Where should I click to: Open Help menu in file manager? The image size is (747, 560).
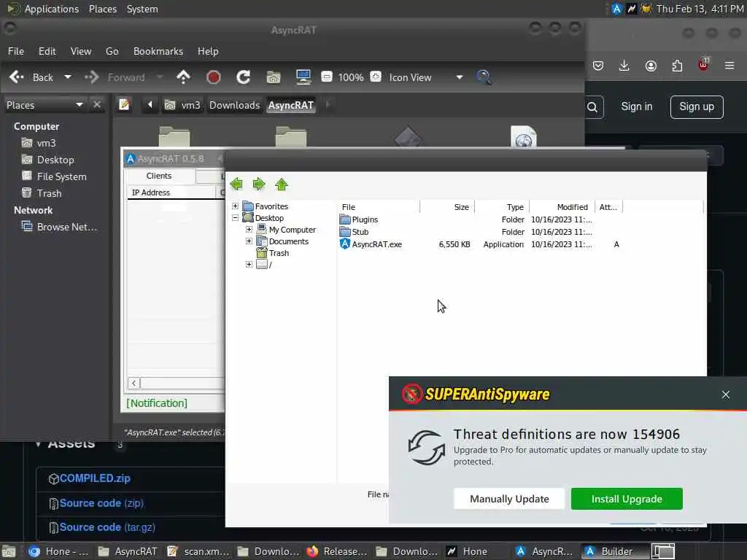[x=208, y=51]
